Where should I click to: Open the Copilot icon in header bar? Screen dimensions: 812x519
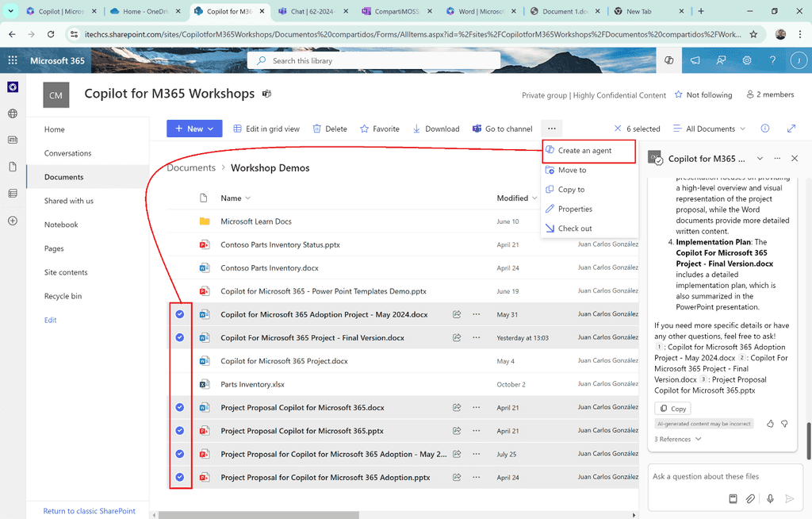coord(669,60)
